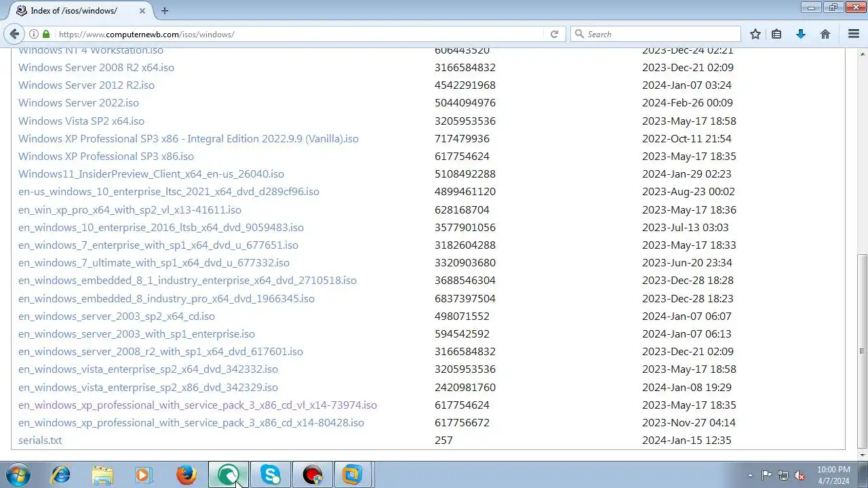Viewport: 868px width, 488px height.
Task: Launch Internet Explorer from taskbar
Action: pyautogui.click(x=61, y=474)
